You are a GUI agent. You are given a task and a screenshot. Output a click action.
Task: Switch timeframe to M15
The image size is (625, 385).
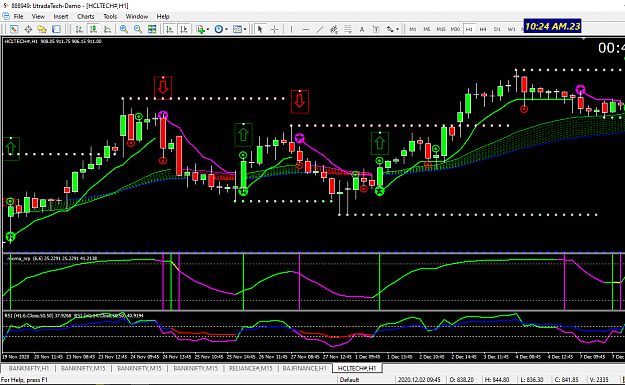point(441,29)
